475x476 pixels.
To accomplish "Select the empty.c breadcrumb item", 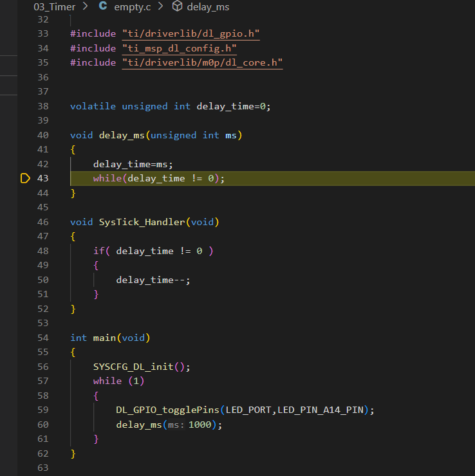I will point(133,7).
